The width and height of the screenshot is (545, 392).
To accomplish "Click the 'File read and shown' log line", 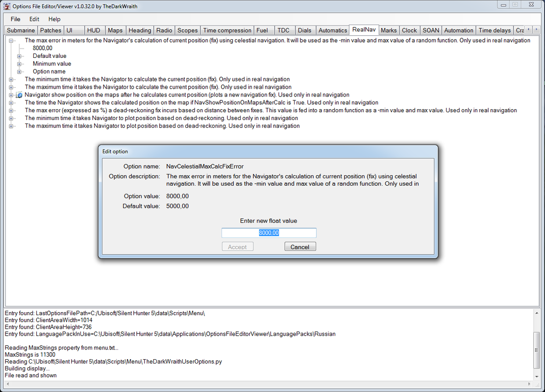I will coord(30,375).
